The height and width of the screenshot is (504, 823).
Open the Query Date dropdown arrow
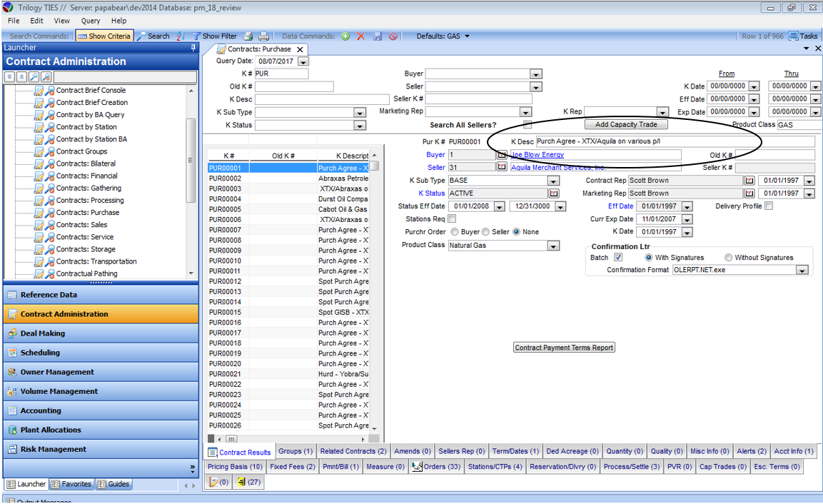[x=303, y=61]
